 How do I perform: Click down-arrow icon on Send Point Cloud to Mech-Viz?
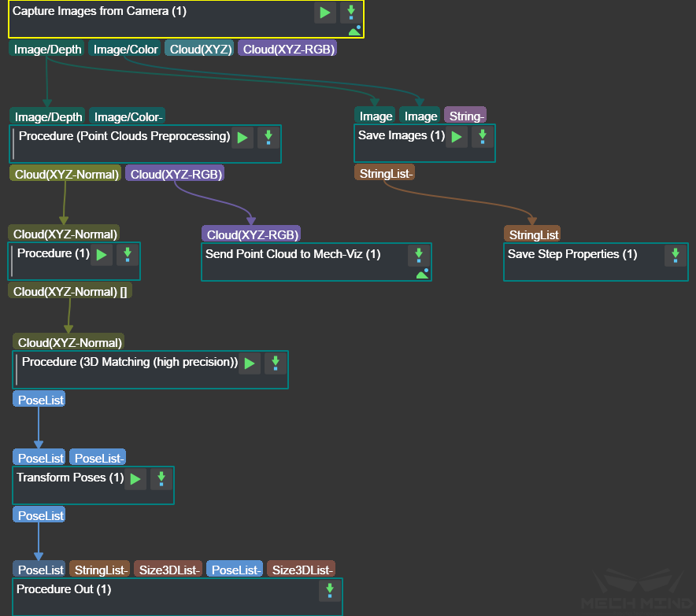(x=419, y=255)
